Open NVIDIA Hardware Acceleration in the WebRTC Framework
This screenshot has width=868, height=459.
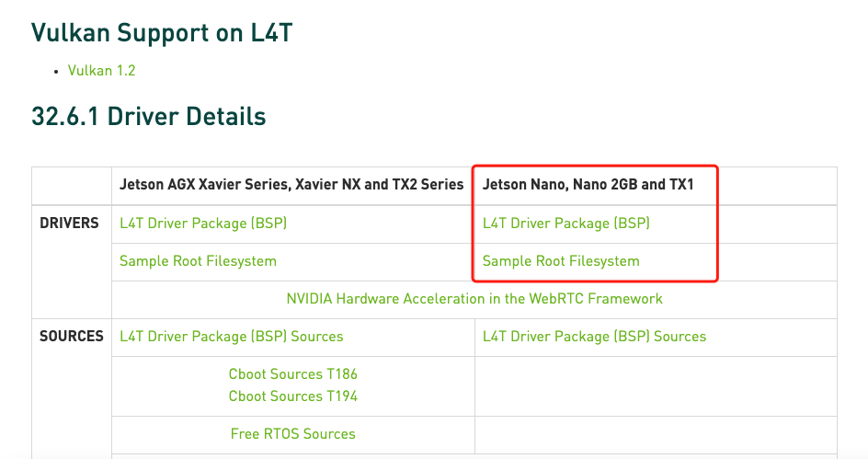coord(474,299)
